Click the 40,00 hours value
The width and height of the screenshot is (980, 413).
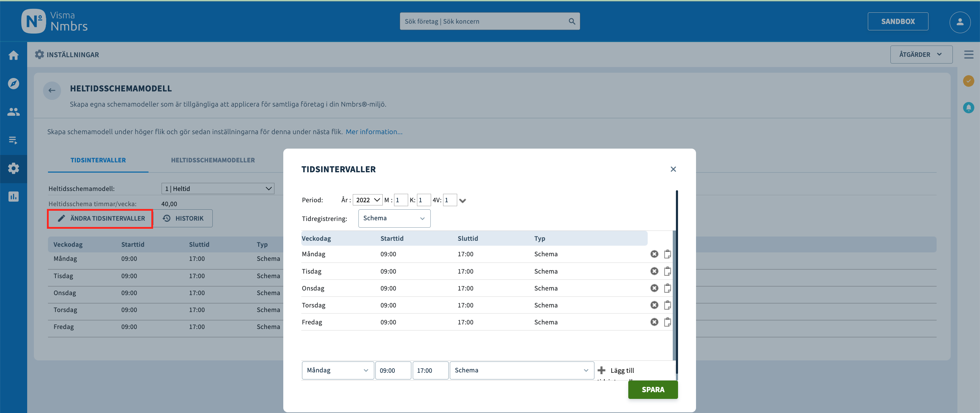point(169,204)
